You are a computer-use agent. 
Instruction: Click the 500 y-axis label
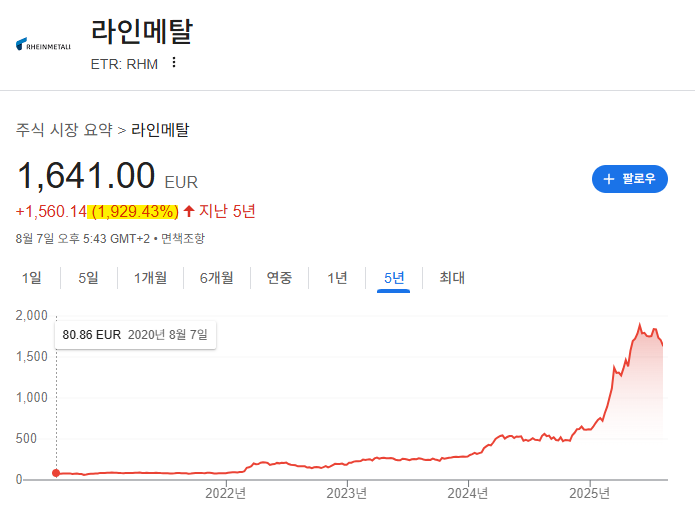tap(26, 439)
